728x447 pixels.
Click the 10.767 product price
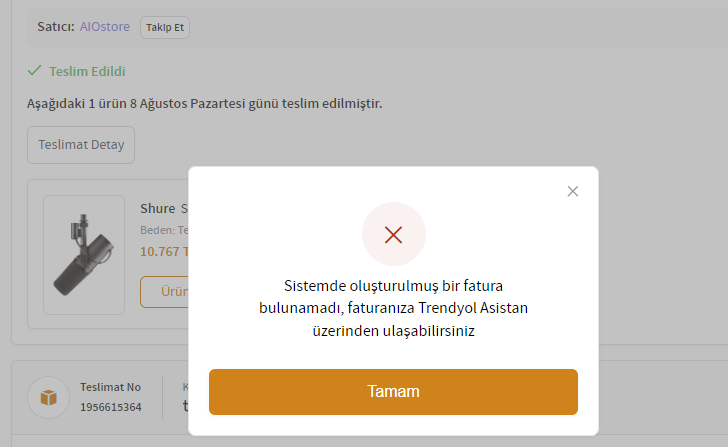pos(160,251)
